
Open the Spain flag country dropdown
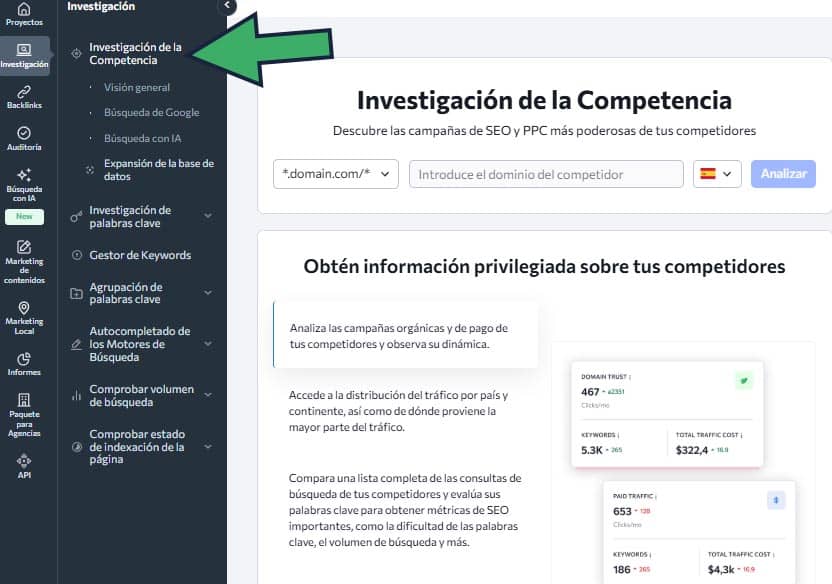click(717, 174)
